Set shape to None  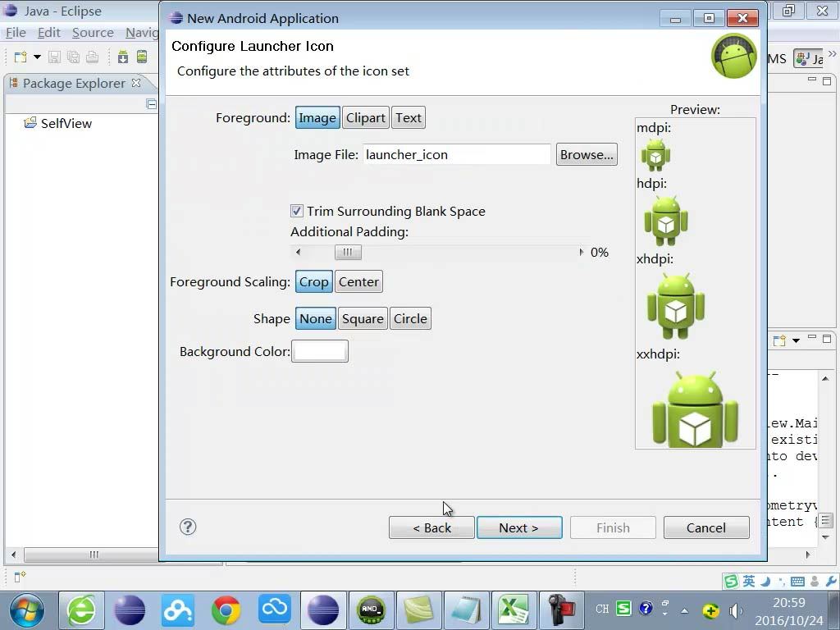pos(316,319)
